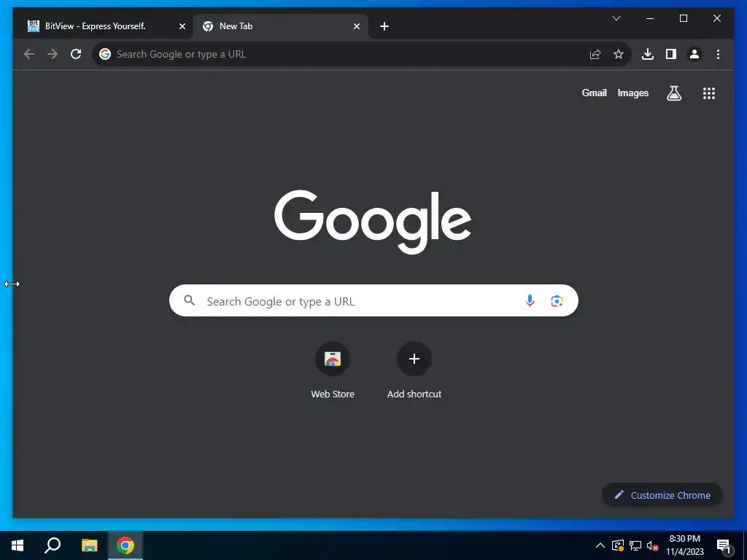Maximize the Chrome window
This screenshot has height=560, width=747.
(683, 18)
